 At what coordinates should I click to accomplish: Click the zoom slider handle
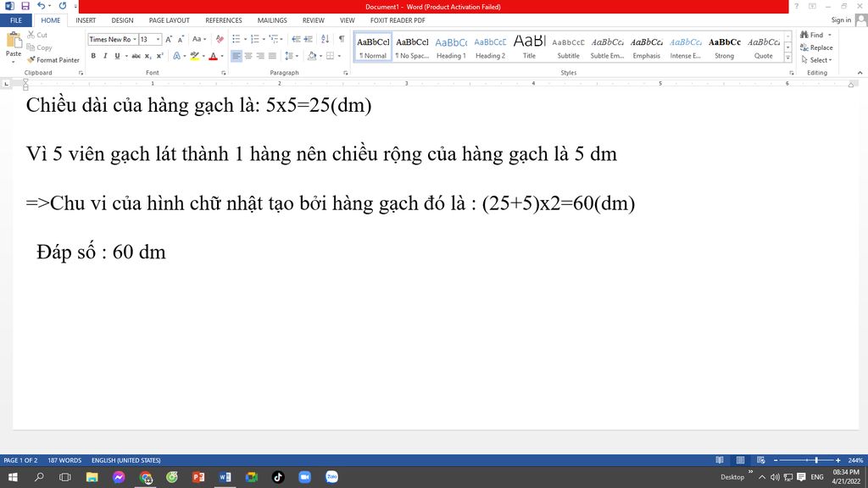pyautogui.click(x=816, y=460)
